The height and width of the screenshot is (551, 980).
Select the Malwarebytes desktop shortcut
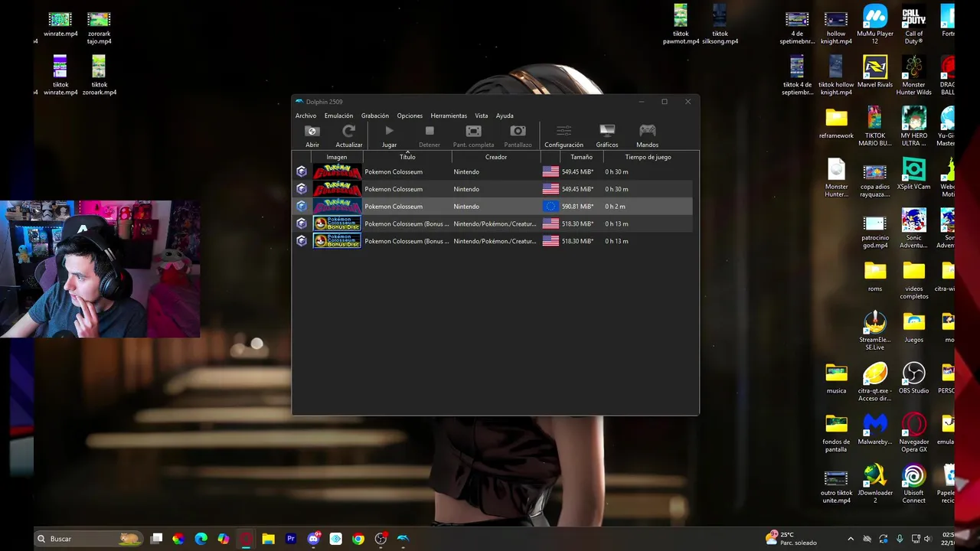coord(874,429)
